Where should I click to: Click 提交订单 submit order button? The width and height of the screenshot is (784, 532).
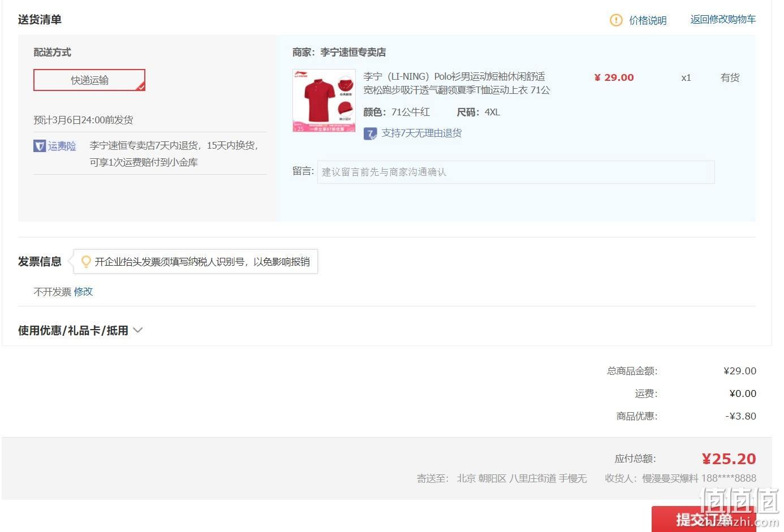[x=703, y=518]
